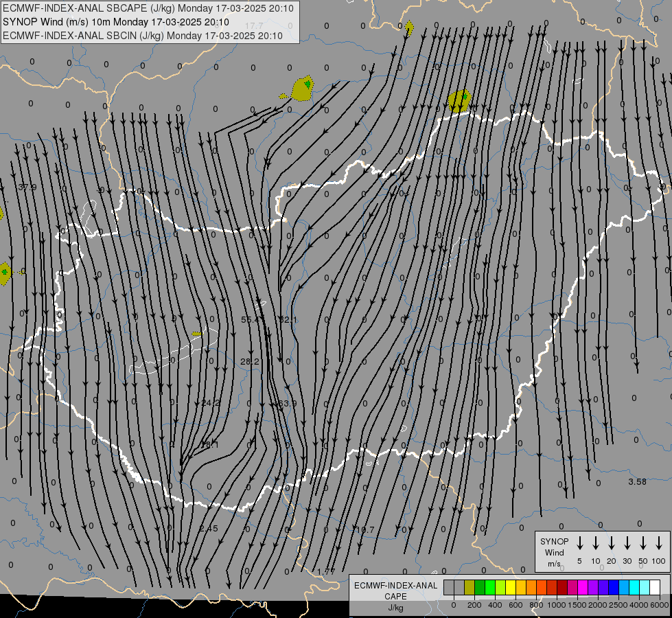Click the 3.58 value on the map
This screenshot has width=672, height=618.
(637, 481)
